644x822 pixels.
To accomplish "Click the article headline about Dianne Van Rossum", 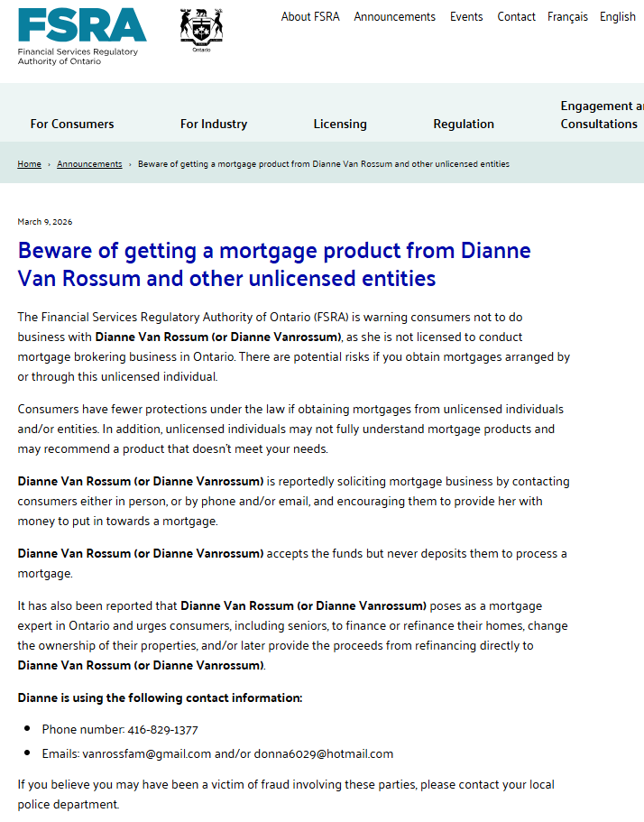I will pyautogui.click(x=274, y=264).
